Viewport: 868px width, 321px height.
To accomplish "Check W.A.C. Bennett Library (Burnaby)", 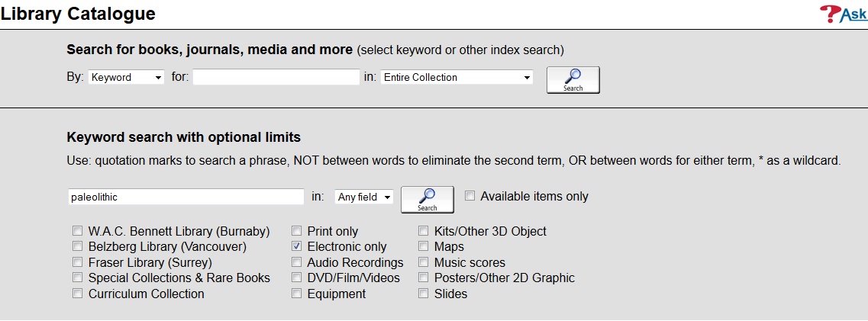I will click(78, 231).
